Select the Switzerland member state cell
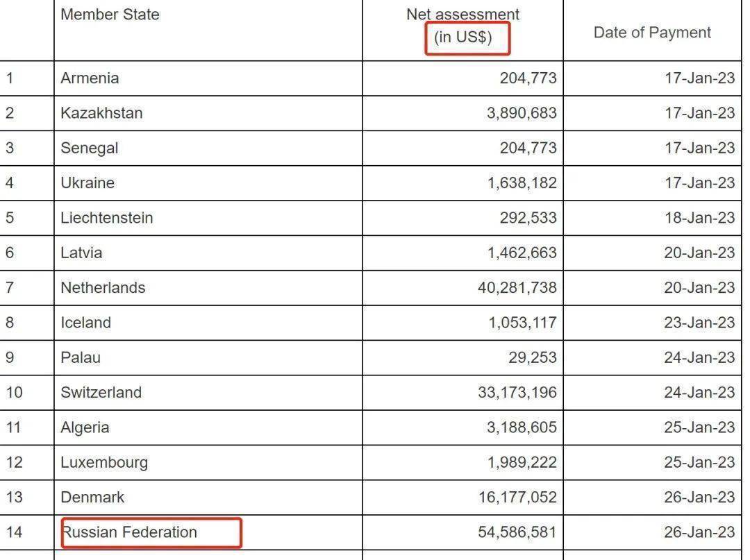The height and width of the screenshot is (560, 750). coord(101,393)
